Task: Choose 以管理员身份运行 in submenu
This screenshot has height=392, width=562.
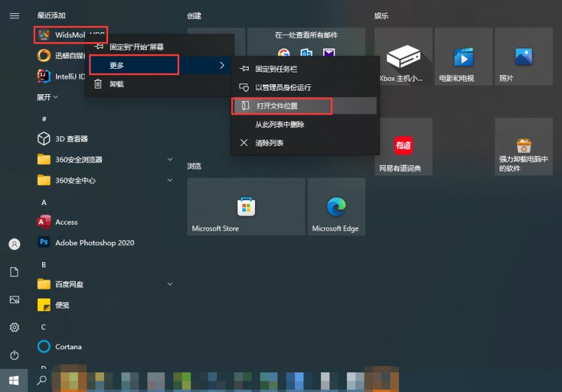Action: point(305,87)
